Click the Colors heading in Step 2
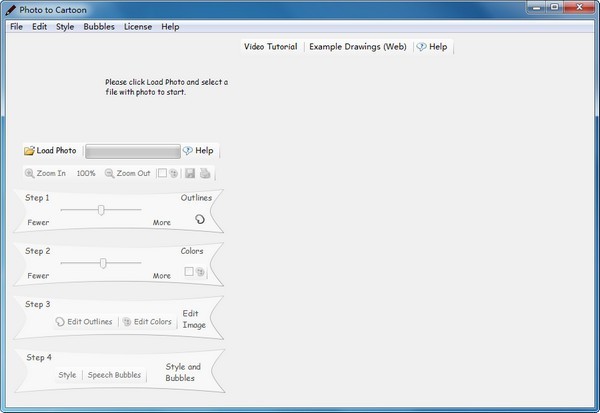 pyautogui.click(x=192, y=251)
